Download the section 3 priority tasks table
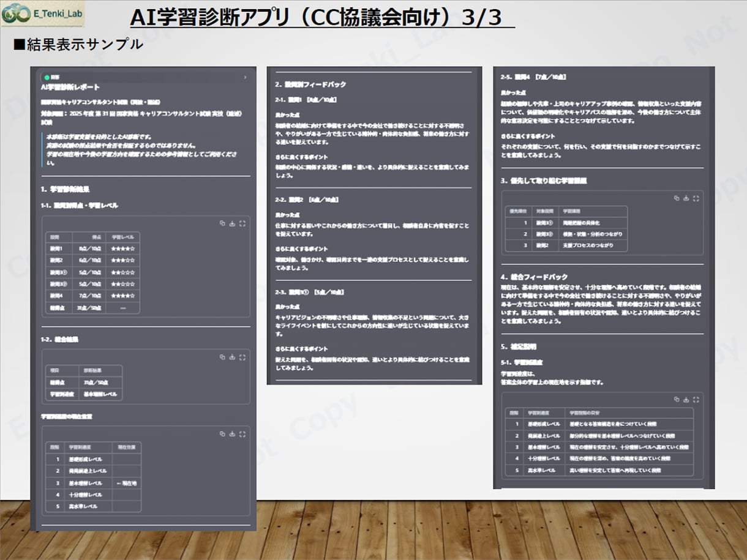The height and width of the screenshot is (560, 747). (686, 198)
